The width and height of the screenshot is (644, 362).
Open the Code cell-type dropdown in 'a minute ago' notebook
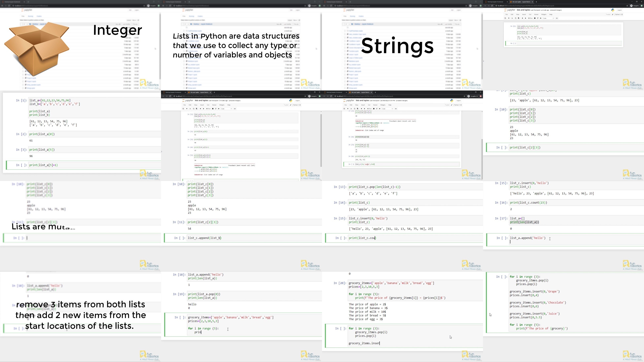548,18
